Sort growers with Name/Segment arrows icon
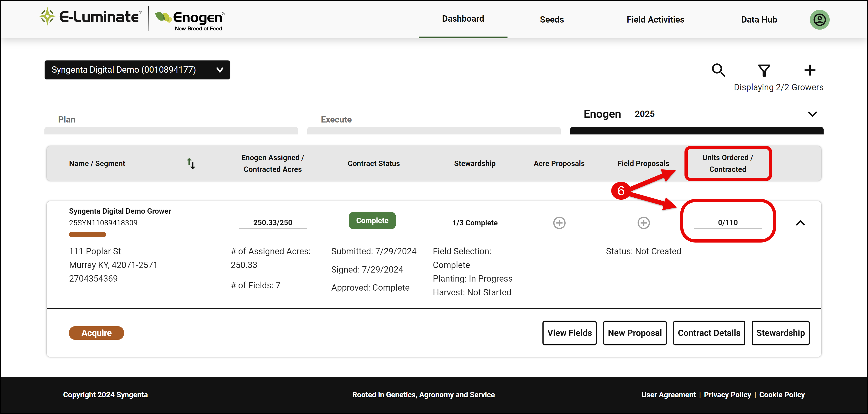 191,164
